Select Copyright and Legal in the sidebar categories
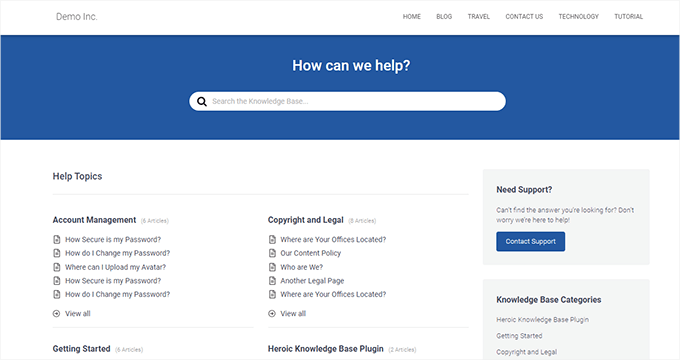 (x=526, y=352)
